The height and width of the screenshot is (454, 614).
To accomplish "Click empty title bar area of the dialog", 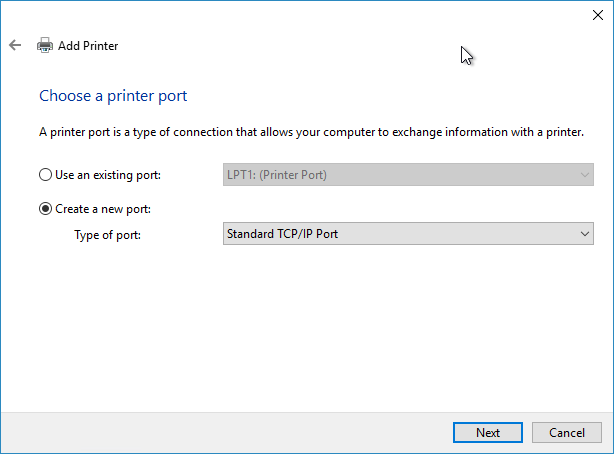I will click(x=300, y=14).
